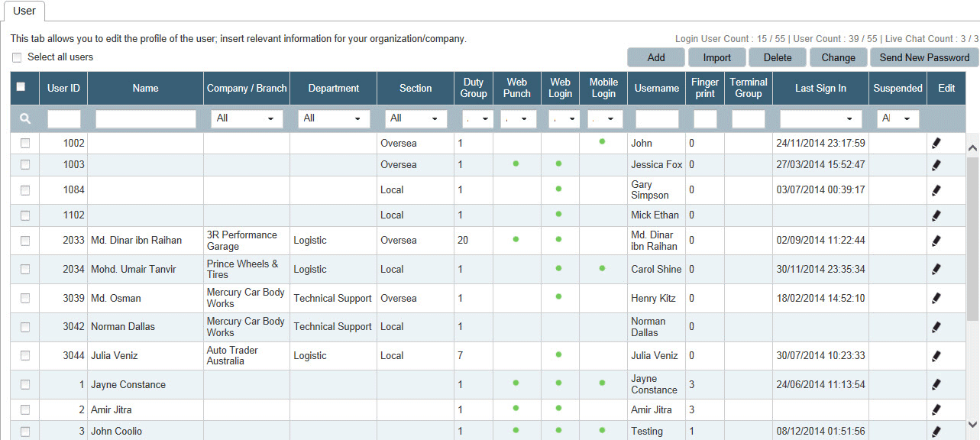Click the edit pencil for user John

pyautogui.click(x=936, y=143)
